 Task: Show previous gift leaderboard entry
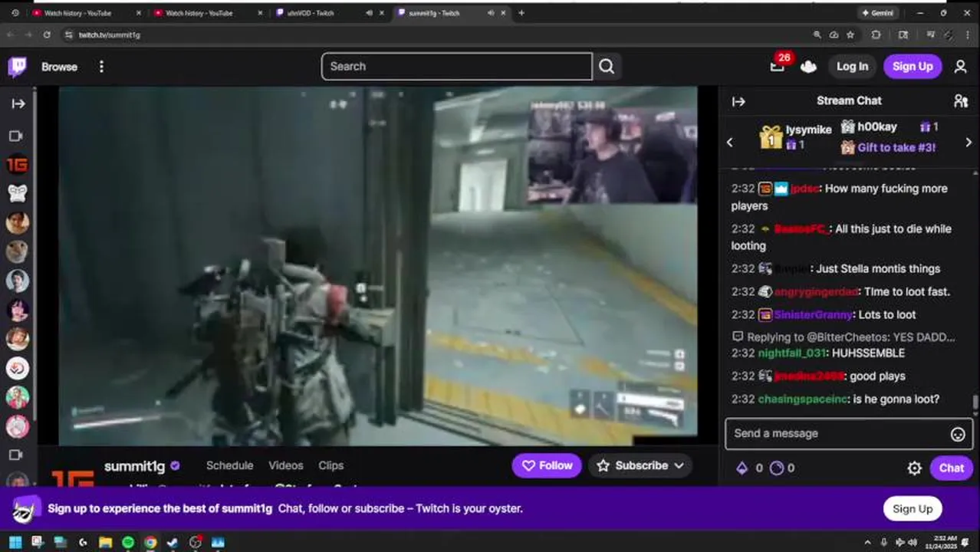coord(730,142)
